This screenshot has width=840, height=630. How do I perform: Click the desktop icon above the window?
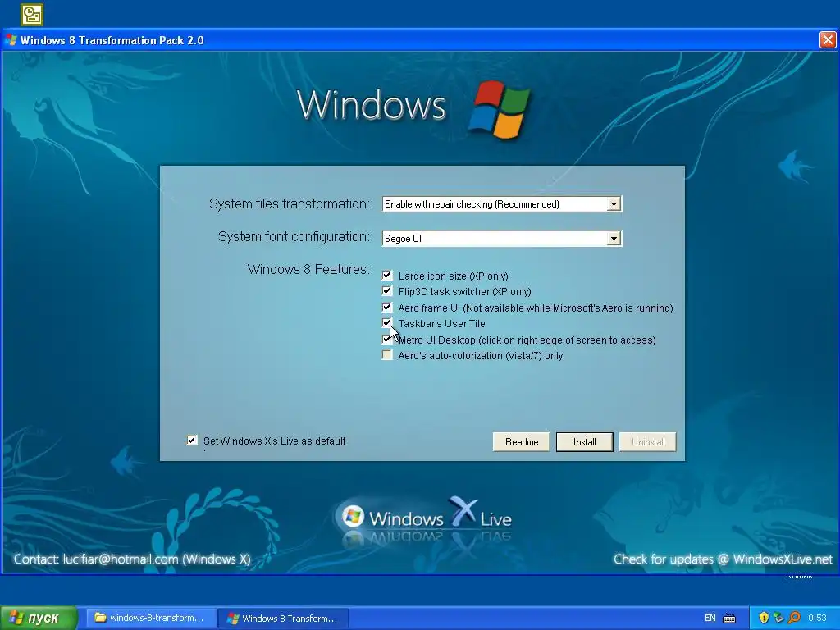click(x=32, y=15)
